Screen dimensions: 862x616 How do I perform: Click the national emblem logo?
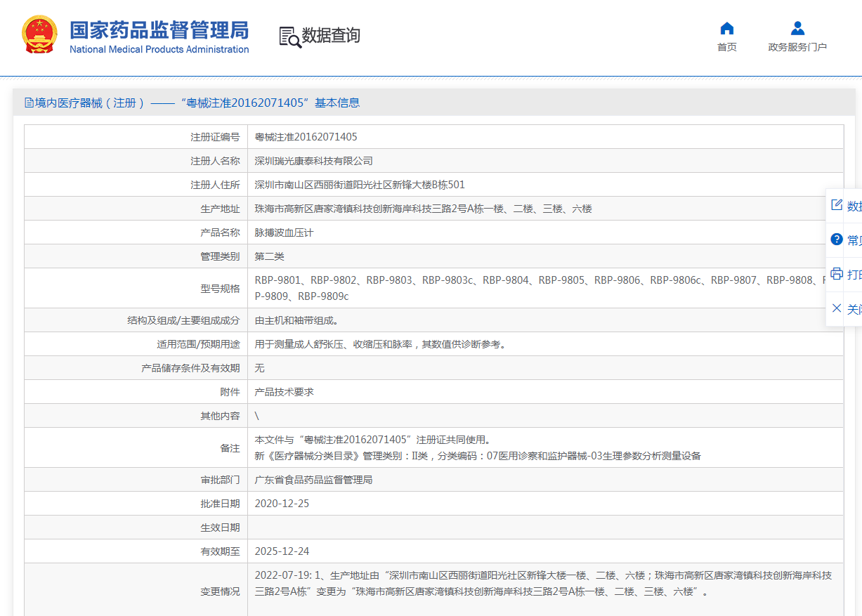pyautogui.click(x=40, y=34)
